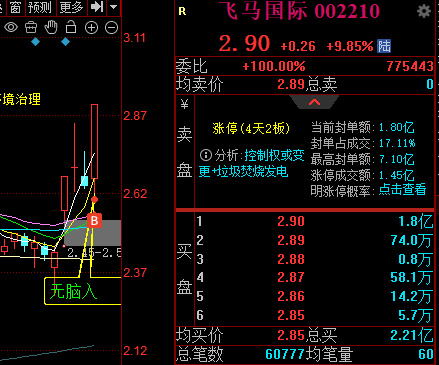Click the R margin trading marker
Image resolution: width=439 pixels, height=365 pixels.
tap(182, 12)
